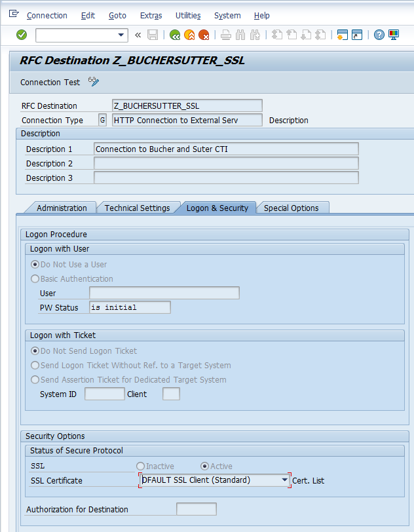This screenshot has height=532, width=414.
Task: Click the Save diskette icon
Action: click(x=153, y=35)
